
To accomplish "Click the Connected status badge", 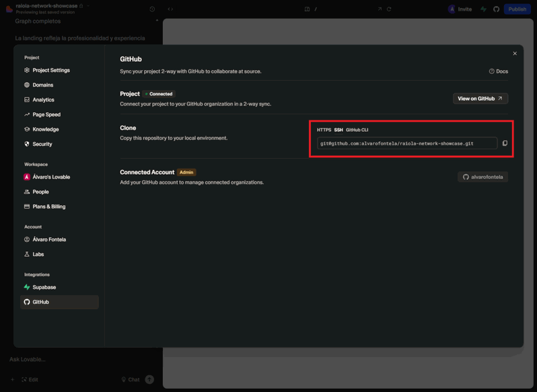I will coord(159,93).
